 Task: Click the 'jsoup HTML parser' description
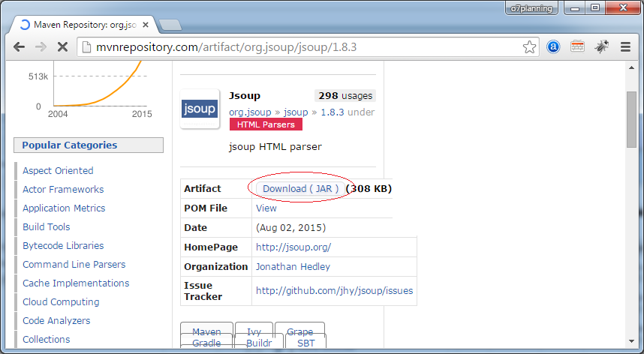[x=275, y=146]
